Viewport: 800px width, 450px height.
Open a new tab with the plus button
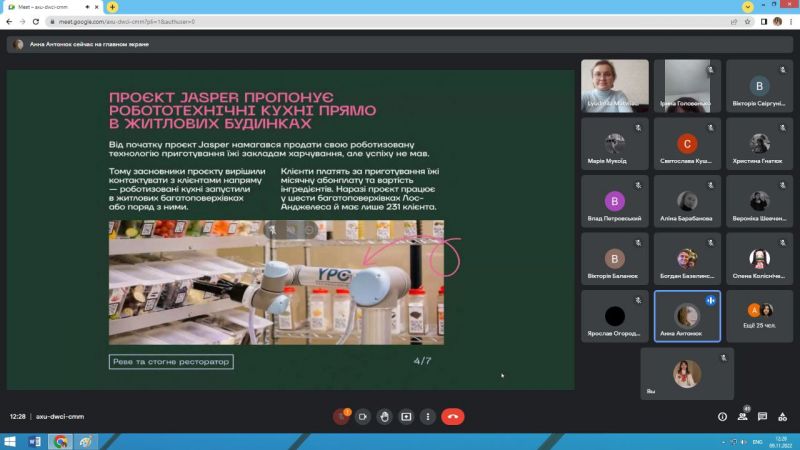pyautogui.click(x=112, y=7)
